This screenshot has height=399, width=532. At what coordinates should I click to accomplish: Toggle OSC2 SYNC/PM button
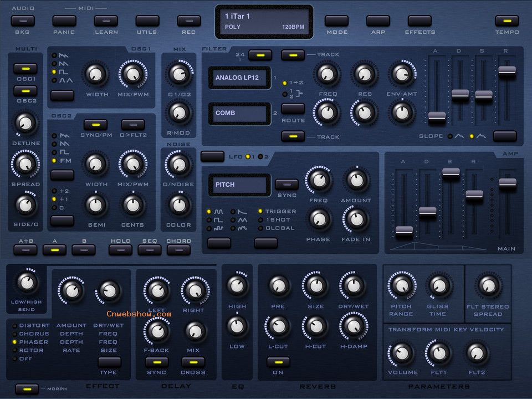(x=96, y=125)
